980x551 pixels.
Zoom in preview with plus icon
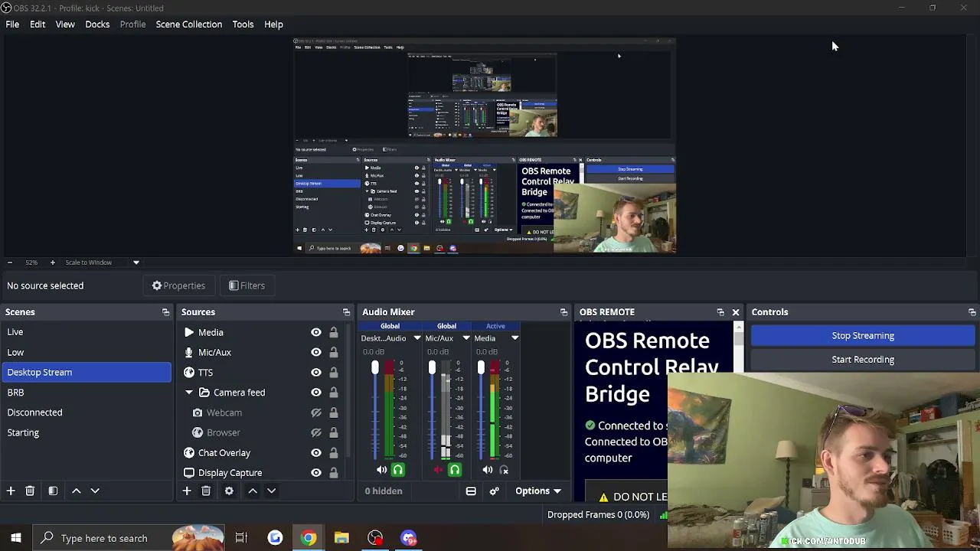coord(52,262)
